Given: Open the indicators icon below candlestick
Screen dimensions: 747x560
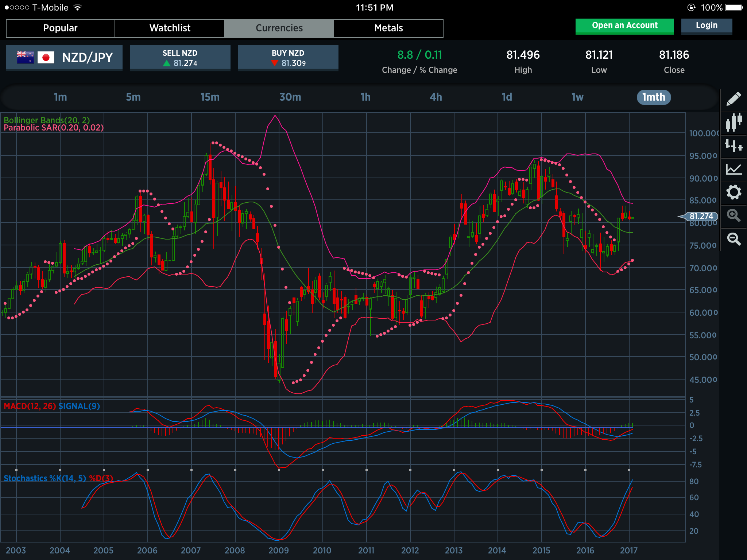Looking at the screenshot, I should coord(734,145).
